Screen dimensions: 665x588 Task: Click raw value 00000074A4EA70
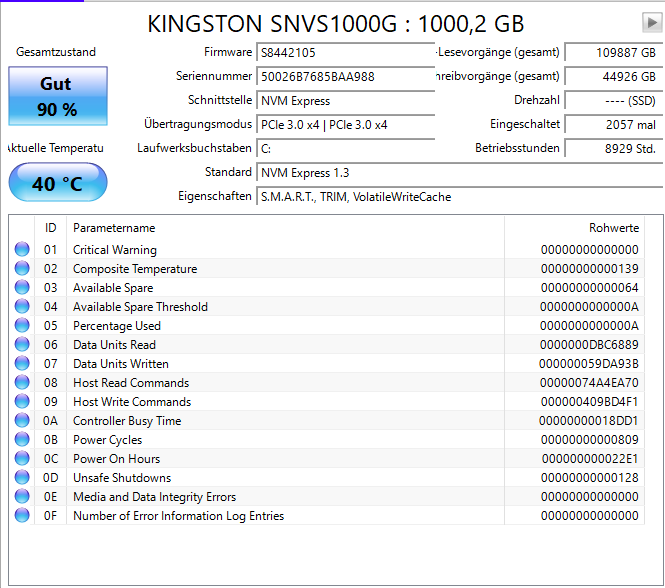click(x=589, y=383)
